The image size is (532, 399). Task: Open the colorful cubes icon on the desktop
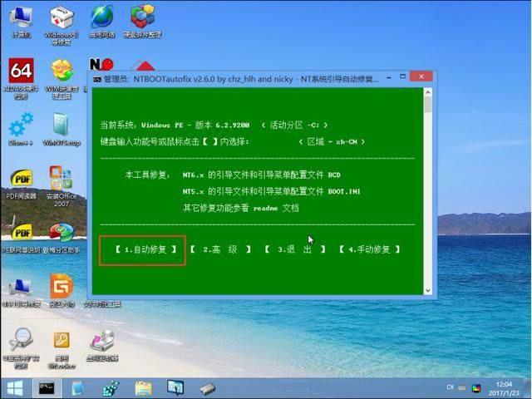point(142,21)
